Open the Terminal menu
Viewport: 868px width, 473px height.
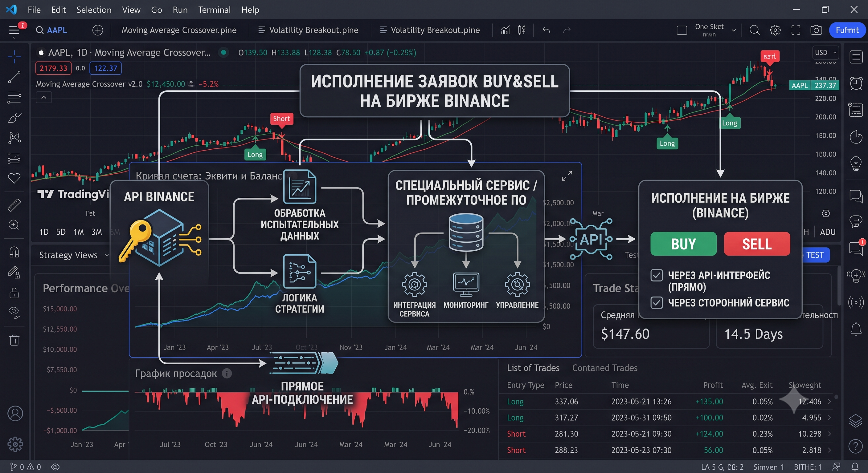(214, 10)
